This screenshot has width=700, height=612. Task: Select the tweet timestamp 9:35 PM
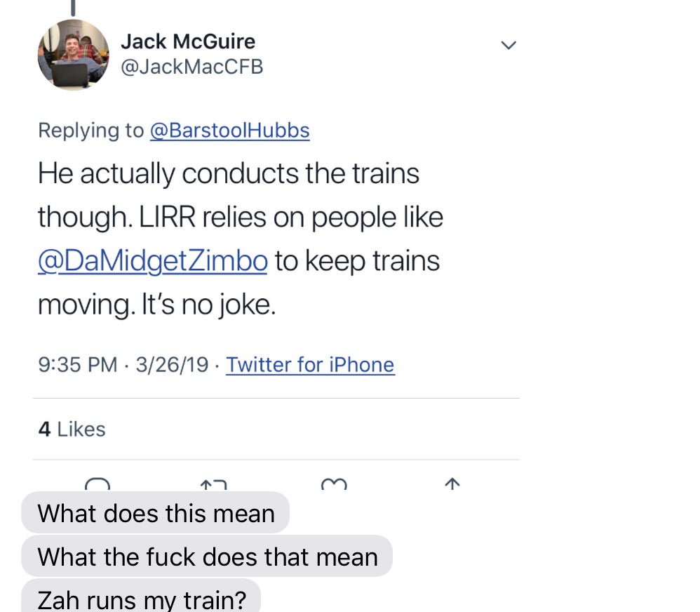76,364
